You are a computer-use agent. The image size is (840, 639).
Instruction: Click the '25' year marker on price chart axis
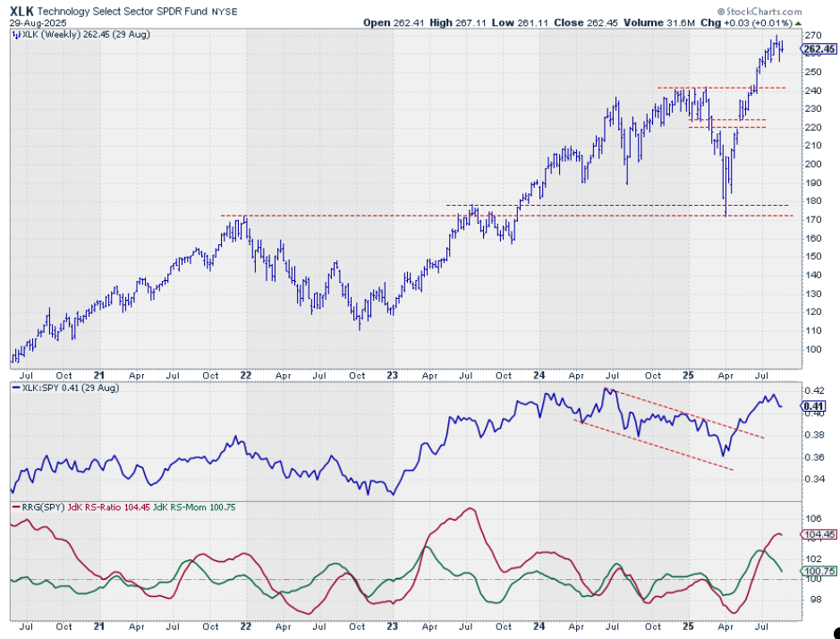[x=690, y=377]
